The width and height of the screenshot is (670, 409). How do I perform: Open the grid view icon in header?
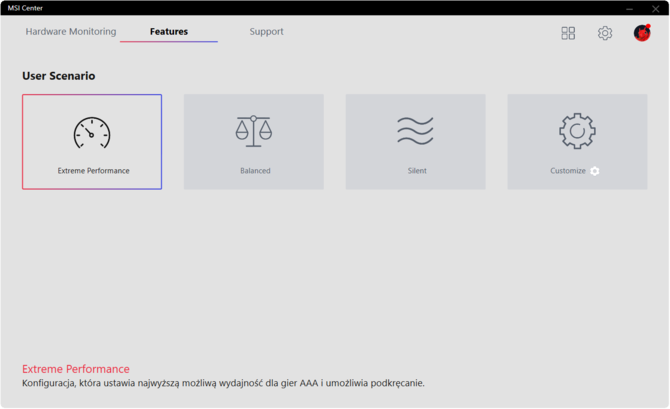[x=568, y=33]
